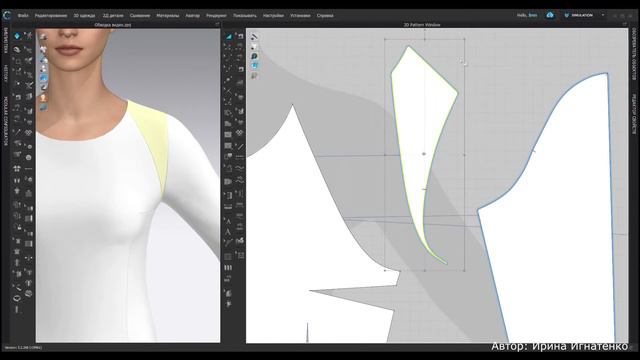Toggle the highlighted blue display icon in 3D window
The width and height of the screenshot is (640, 360).
pos(43,78)
